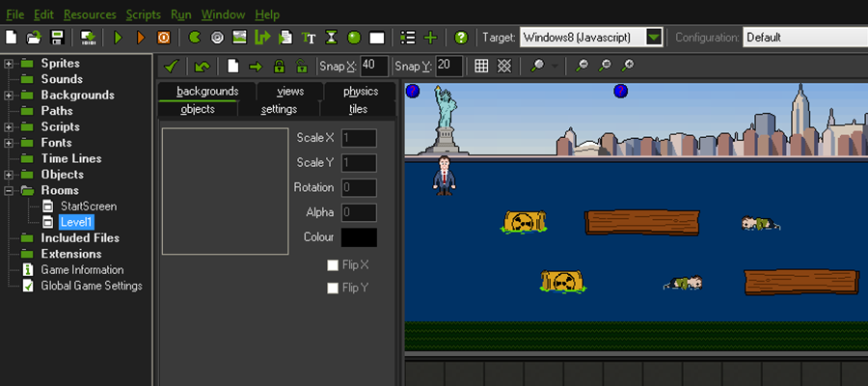Open the Configuration dropdown
The height and width of the screenshot is (386, 868).
805,38
